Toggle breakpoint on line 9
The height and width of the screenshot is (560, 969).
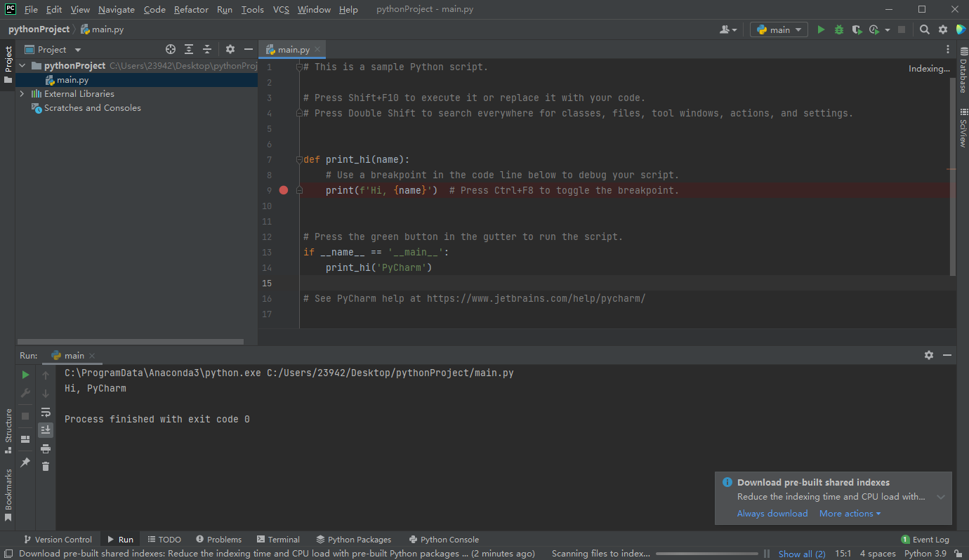284,190
